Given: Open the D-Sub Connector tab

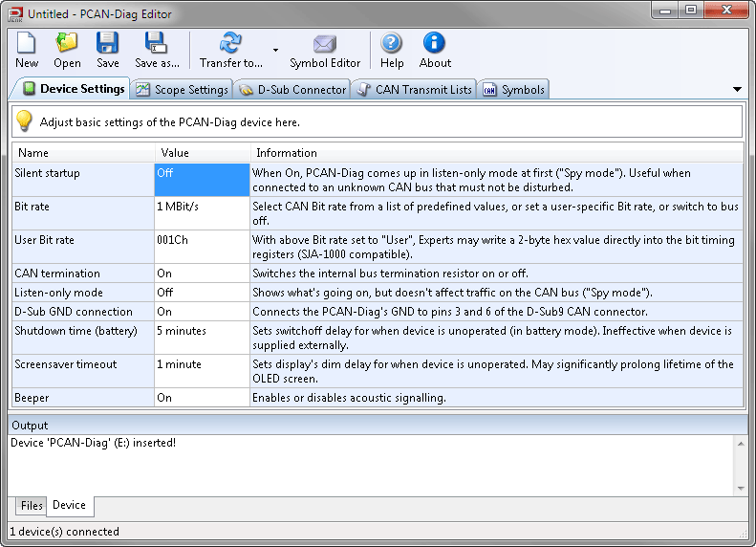Looking at the screenshot, I should click(292, 90).
